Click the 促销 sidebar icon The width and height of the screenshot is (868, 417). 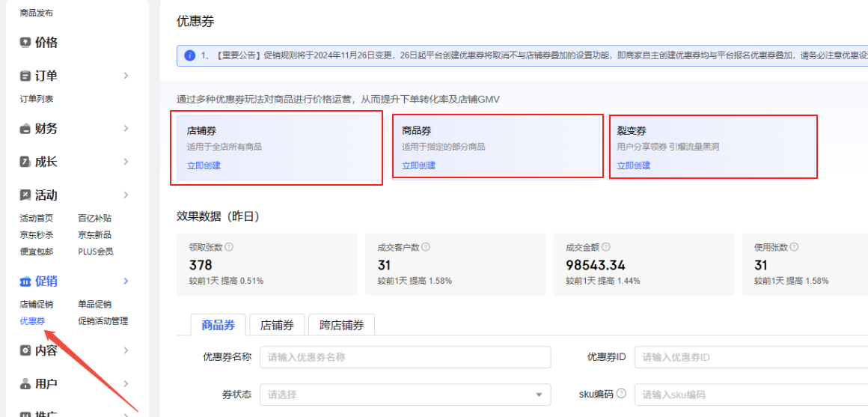tap(25, 281)
